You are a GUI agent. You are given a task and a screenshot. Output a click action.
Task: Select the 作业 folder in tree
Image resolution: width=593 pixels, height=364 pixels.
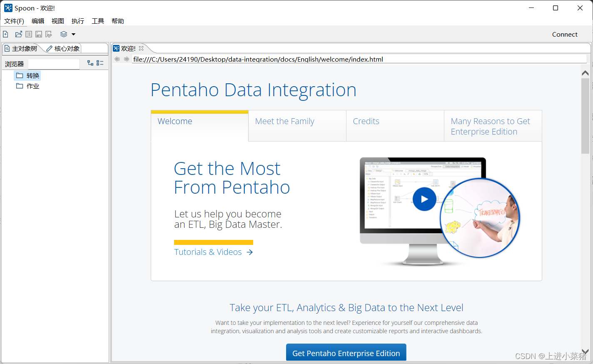click(28, 86)
